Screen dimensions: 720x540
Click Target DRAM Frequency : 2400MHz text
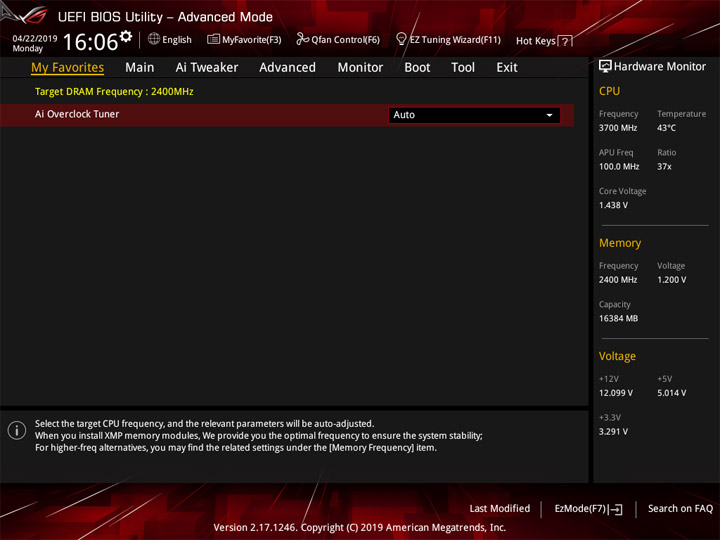click(x=114, y=91)
